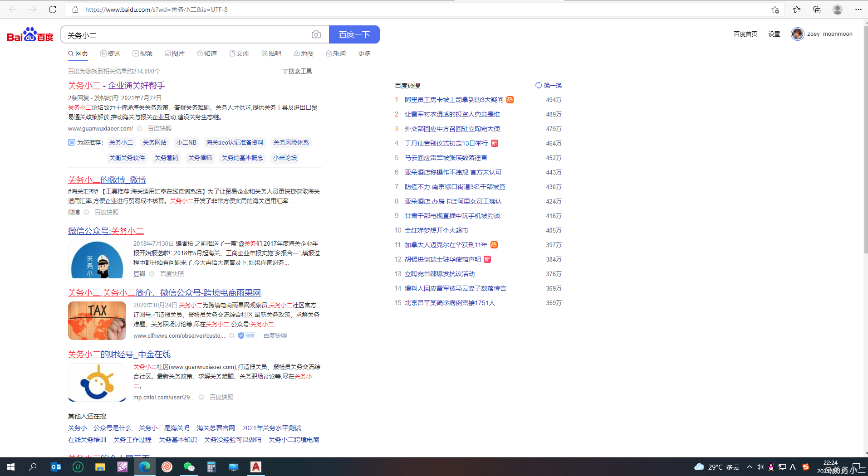Click the TAX result thumbnail
The width and height of the screenshot is (868, 476).
97,321
